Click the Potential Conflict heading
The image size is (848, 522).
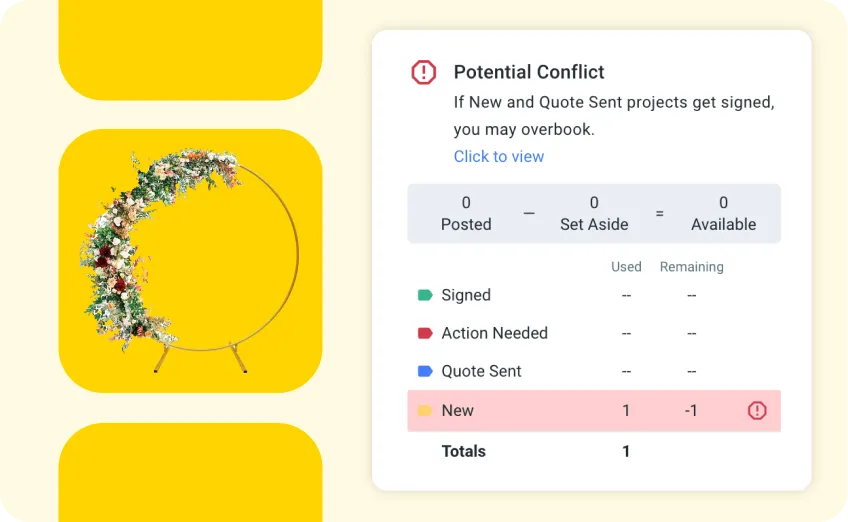coord(529,72)
